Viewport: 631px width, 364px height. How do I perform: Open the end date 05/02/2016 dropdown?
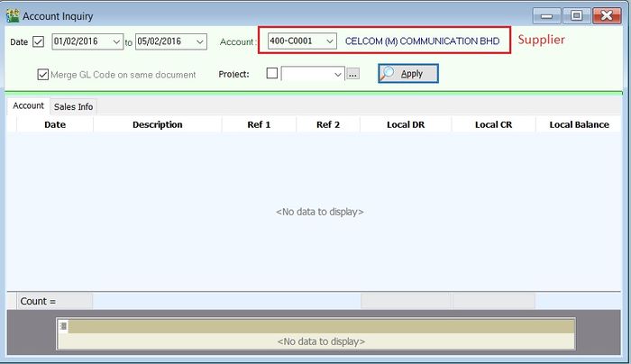(199, 41)
